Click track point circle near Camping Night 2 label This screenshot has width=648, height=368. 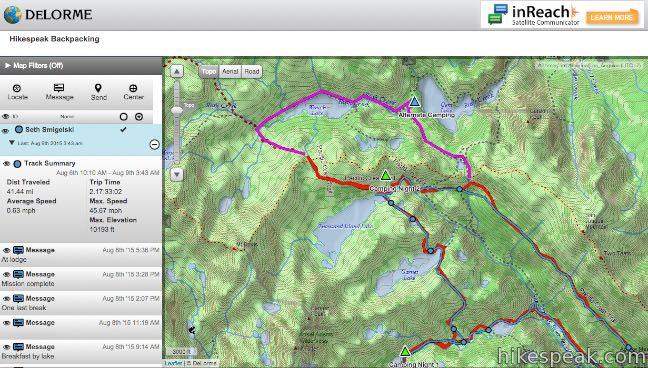click(x=391, y=203)
